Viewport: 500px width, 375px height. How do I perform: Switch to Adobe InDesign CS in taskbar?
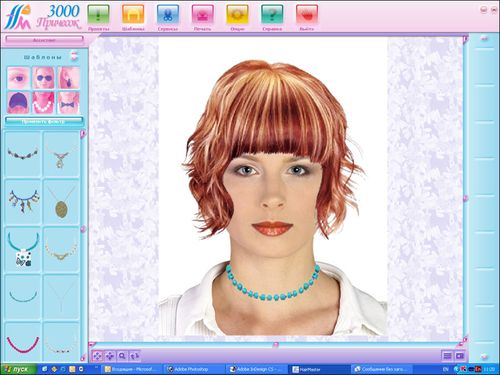click(x=257, y=369)
